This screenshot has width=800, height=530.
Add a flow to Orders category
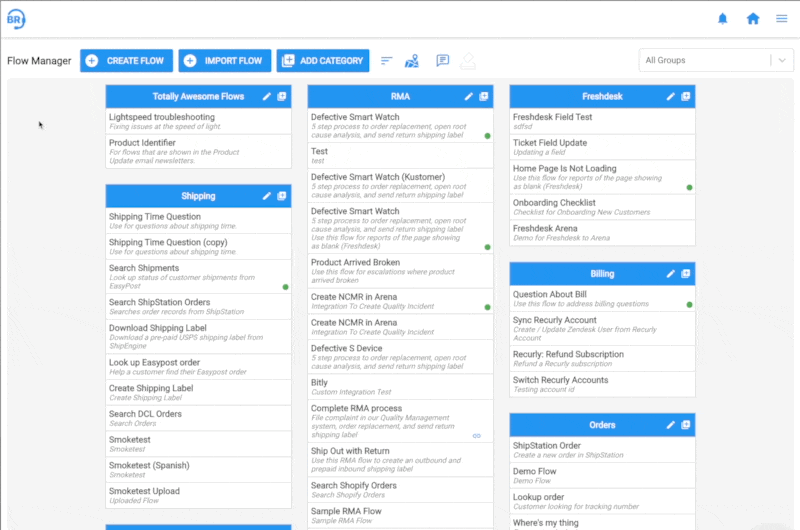(x=686, y=425)
